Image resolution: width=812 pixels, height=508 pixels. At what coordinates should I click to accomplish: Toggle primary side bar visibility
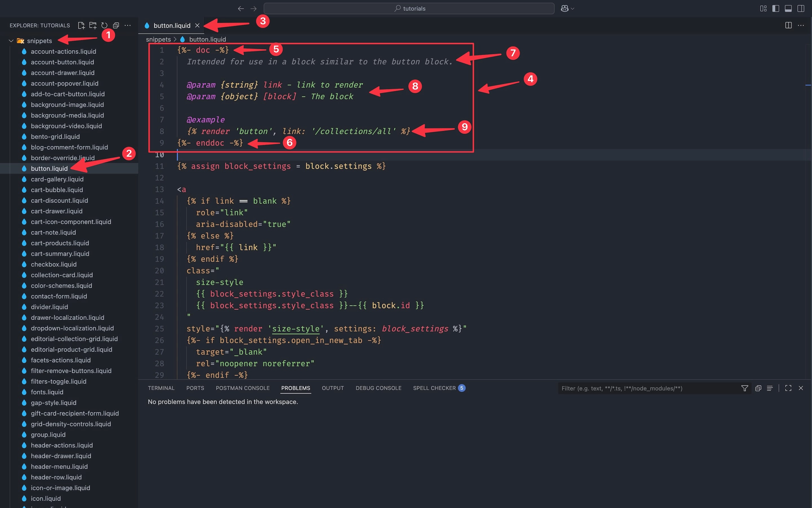776,8
